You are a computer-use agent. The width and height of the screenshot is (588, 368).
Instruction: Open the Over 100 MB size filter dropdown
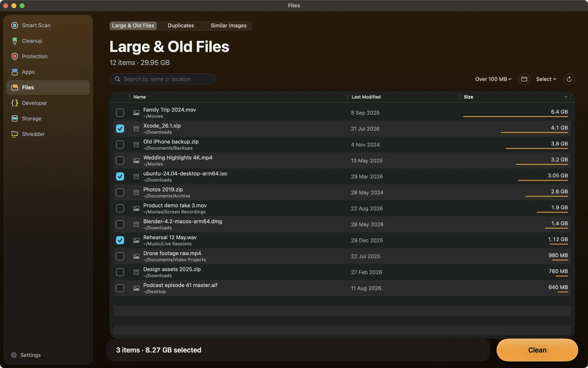493,79
